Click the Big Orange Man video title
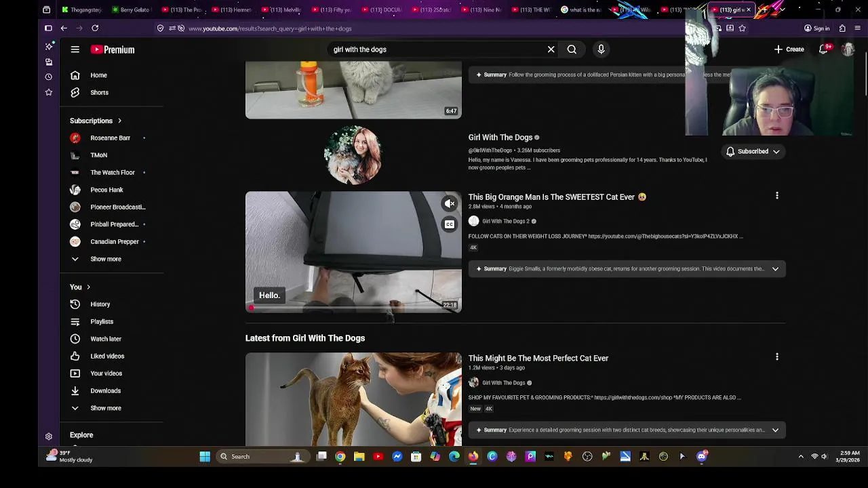868x488 pixels. (557, 197)
